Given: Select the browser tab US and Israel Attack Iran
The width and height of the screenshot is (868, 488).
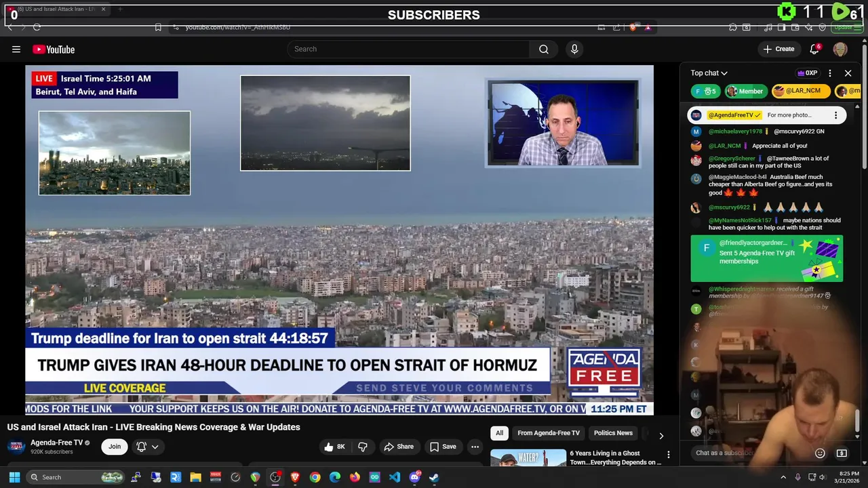Looking at the screenshot, I should tap(57, 9).
